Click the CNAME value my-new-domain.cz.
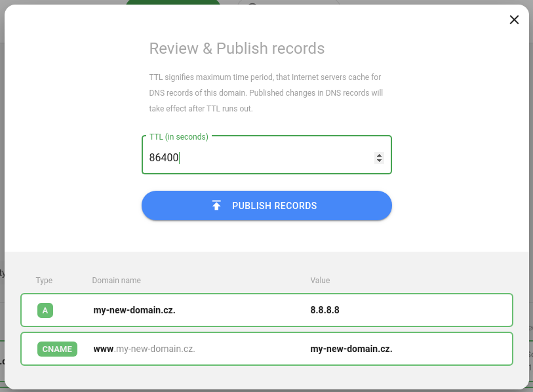Viewport: 533px width, 392px height. click(351, 349)
